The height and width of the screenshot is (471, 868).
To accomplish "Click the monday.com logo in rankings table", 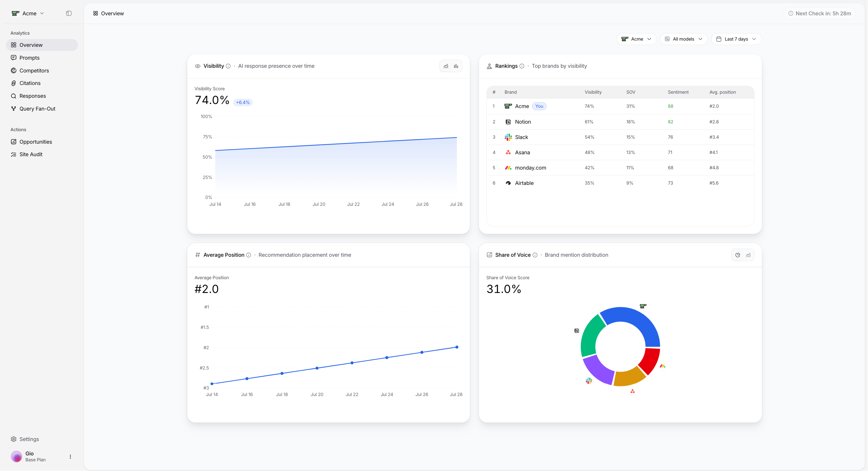I will pyautogui.click(x=508, y=168).
